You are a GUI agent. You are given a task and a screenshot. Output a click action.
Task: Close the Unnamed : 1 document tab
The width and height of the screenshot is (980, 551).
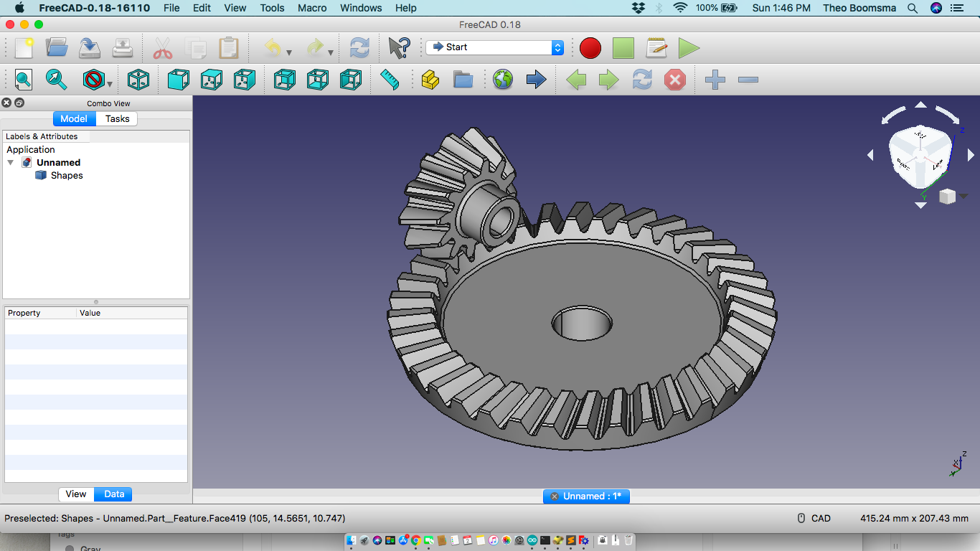[x=554, y=496]
